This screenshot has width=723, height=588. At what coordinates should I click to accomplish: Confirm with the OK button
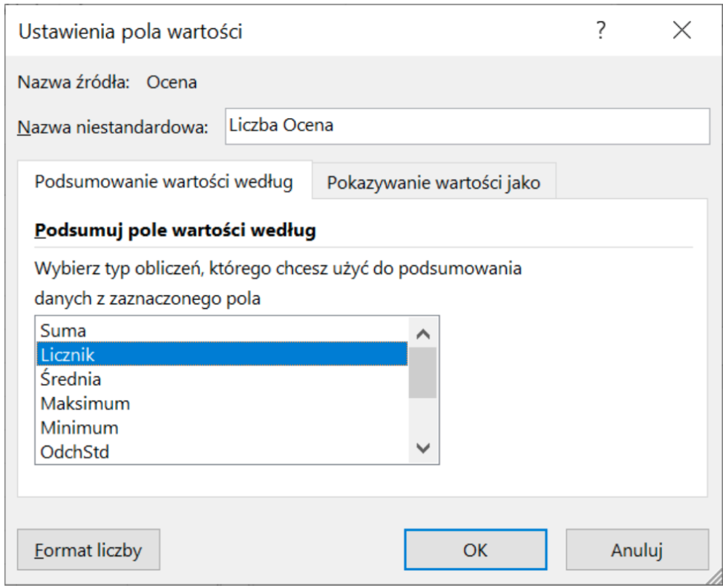pos(475,550)
